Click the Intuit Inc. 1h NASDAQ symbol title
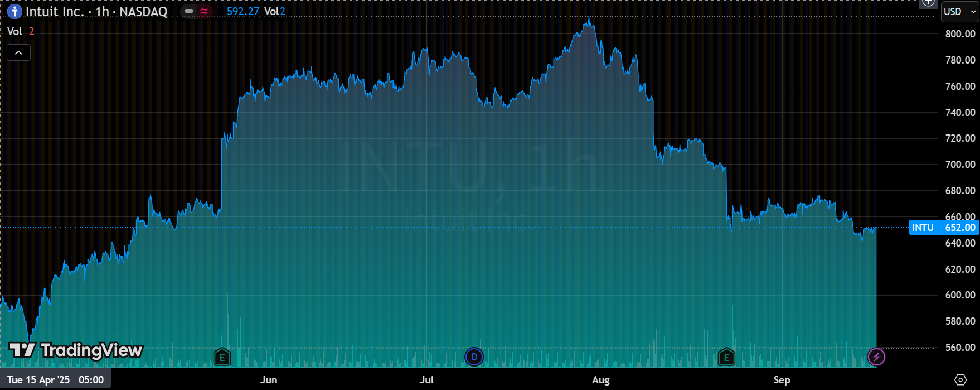Screen dimensions: 980x390 (x=96, y=11)
